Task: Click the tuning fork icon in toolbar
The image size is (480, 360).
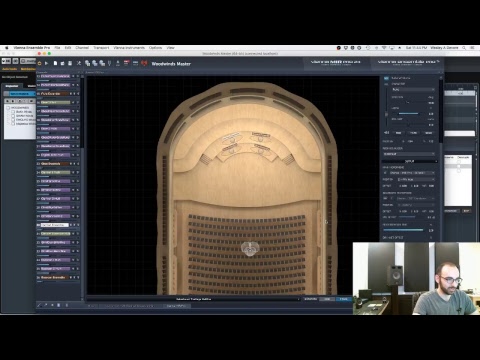Action: pyautogui.click(x=109, y=63)
